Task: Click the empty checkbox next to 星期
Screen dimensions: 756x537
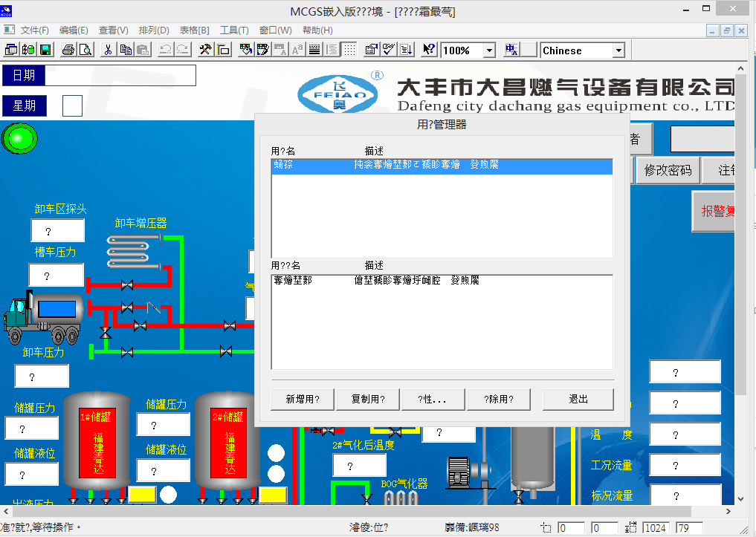Action: tap(72, 105)
